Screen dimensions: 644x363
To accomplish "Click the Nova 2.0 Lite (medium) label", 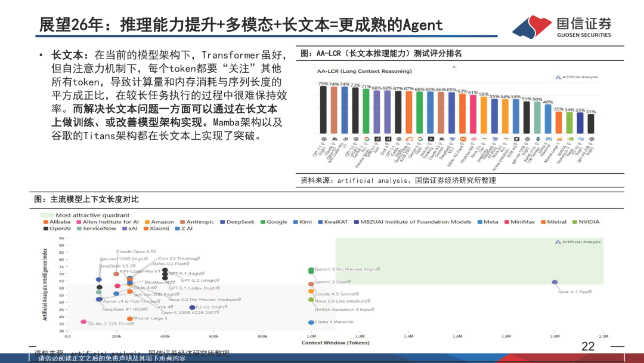I will [342, 302].
